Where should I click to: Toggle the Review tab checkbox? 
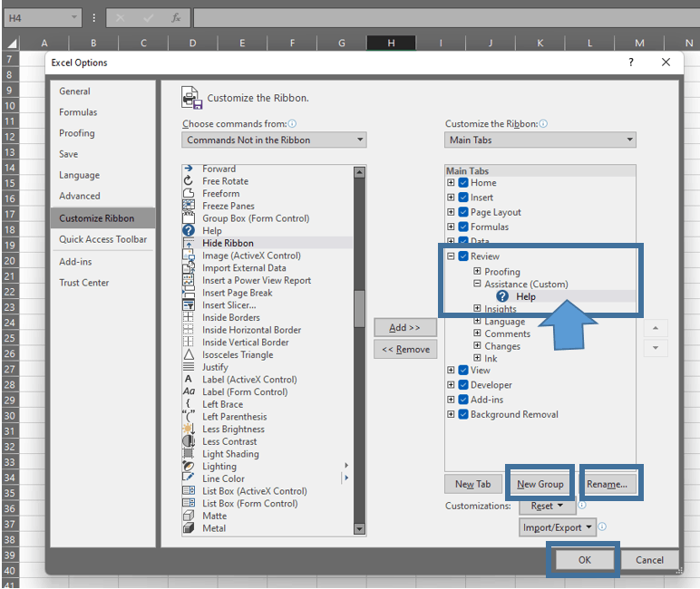tap(463, 256)
